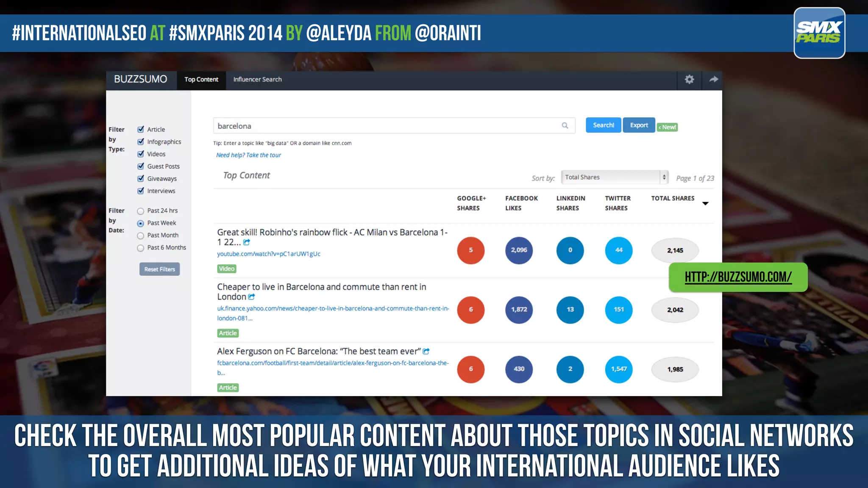Click the green New! badge

(667, 127)
